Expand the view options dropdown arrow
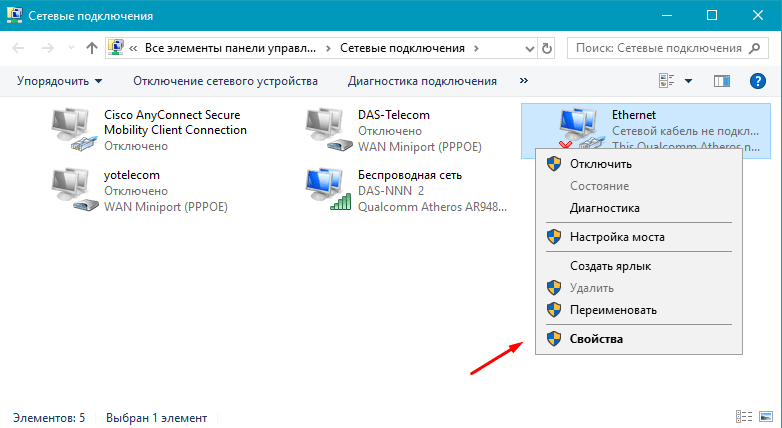Image resolution: width=782 pixels, height=428 pixels. [688, 81]
